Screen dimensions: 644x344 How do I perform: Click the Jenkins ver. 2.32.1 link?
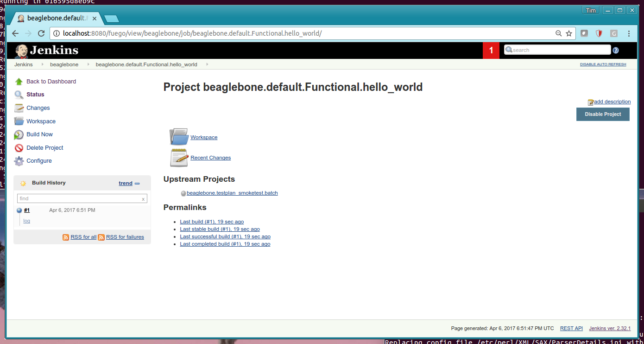coord(610,328)
